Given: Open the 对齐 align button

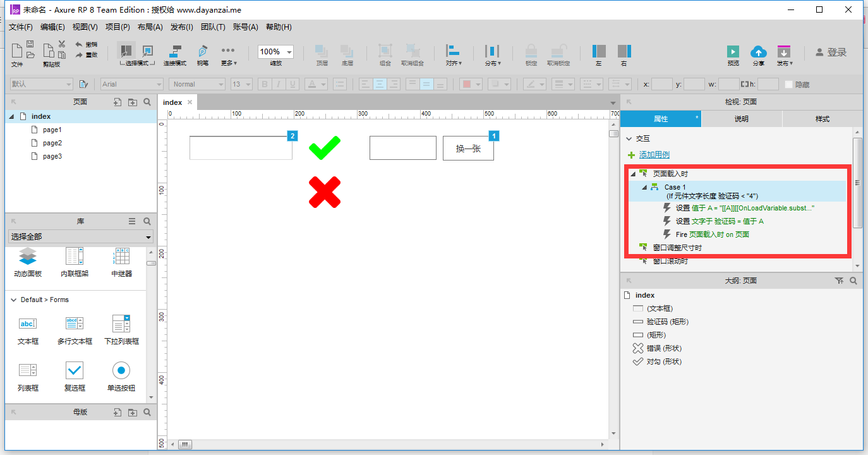Looking at the screenshot, I should point(454,56).
